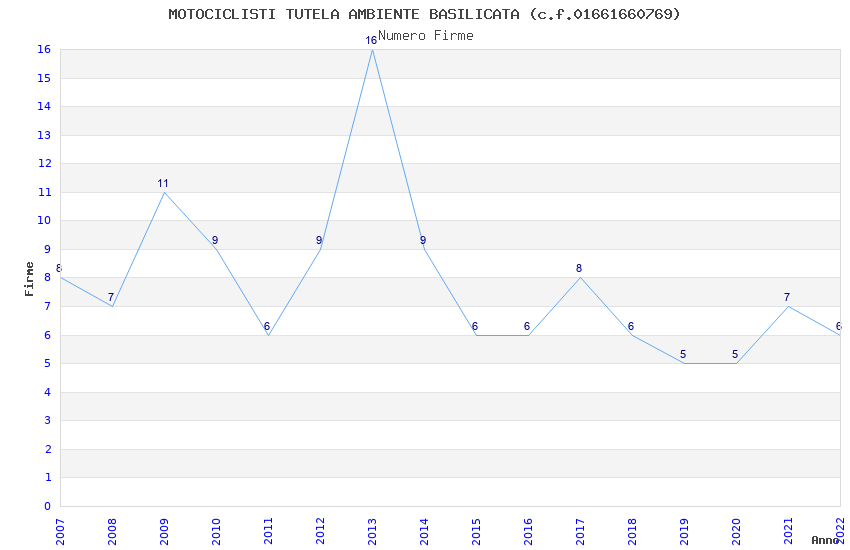Select the 2009 year label on the x-axis
The height and width of the screenshot is (550, 850).
click(x=164, y=532)
